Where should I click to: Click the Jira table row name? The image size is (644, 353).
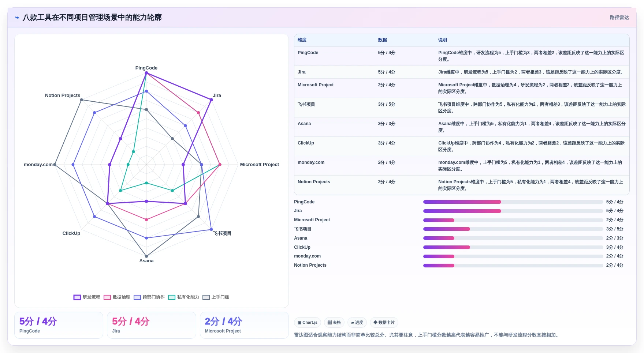[302, 72]
